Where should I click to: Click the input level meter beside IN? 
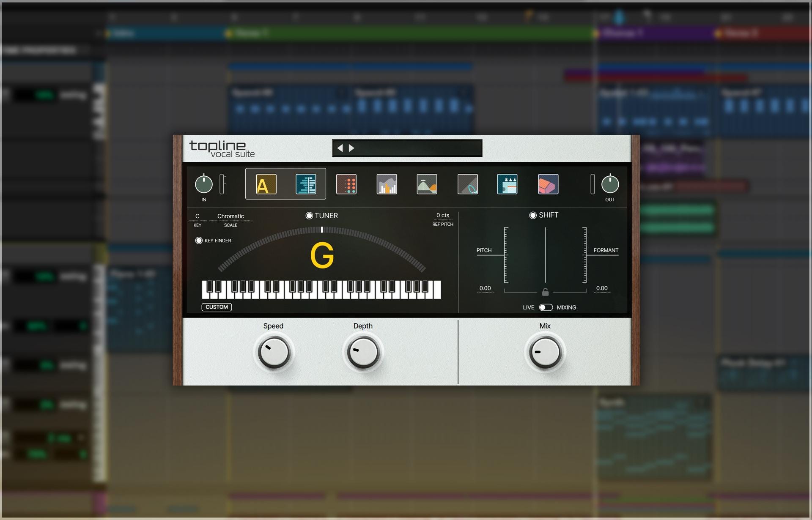[222, 184]
